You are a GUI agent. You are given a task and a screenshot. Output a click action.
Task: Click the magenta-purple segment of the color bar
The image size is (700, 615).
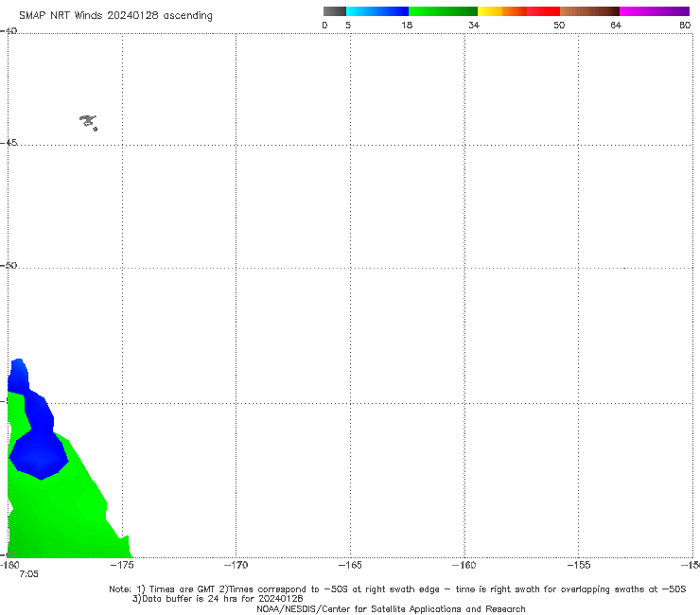(655, 11)
